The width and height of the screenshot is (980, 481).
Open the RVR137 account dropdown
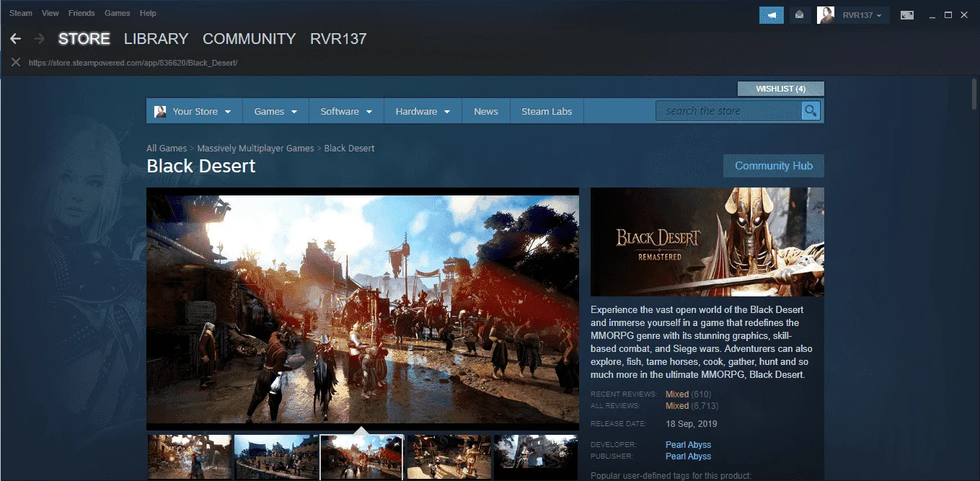(862, 15)
